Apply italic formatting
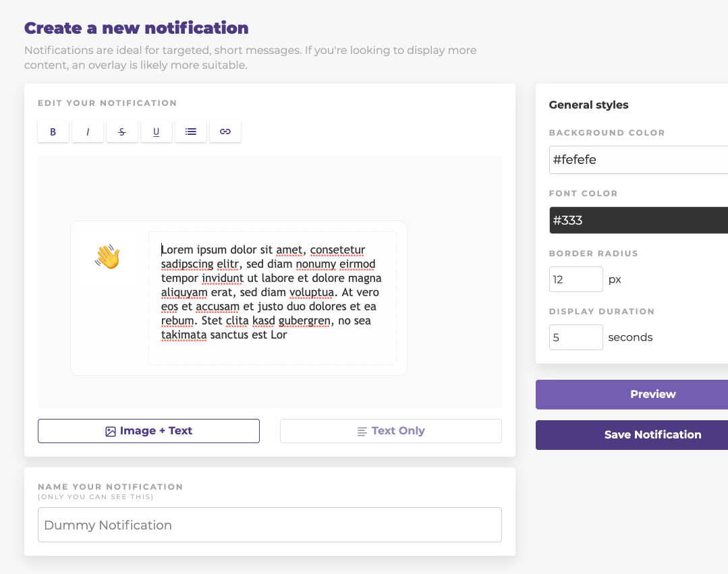Viewport: 728px width, 574px height. [x=88, y=131]
